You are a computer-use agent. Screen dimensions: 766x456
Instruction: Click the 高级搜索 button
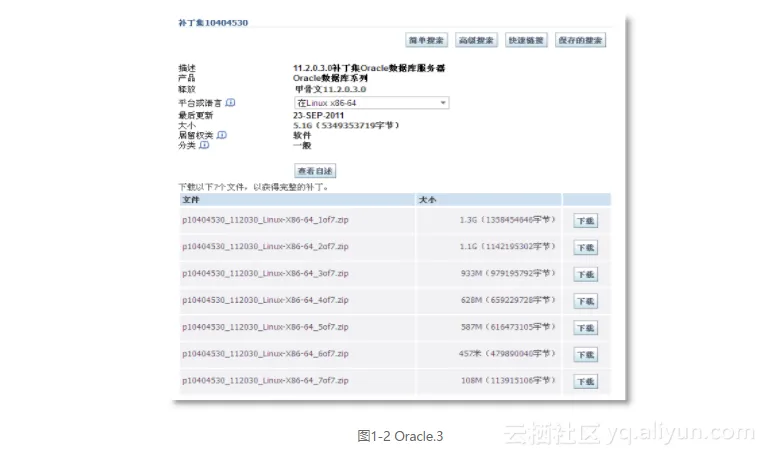point(476,40)
